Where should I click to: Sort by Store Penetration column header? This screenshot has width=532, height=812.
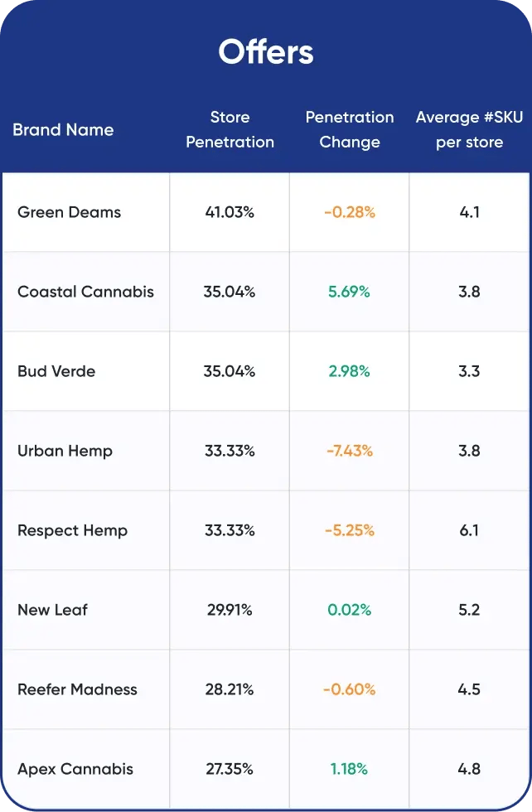tap(230, 130)
